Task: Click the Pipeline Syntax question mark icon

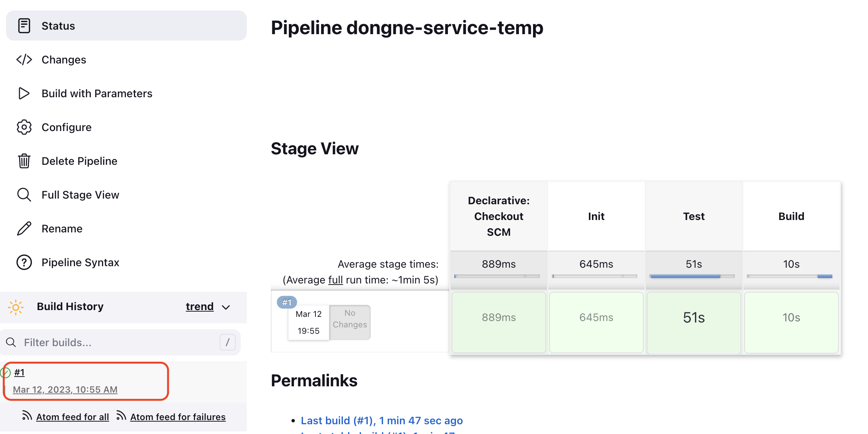Action: 24,262
